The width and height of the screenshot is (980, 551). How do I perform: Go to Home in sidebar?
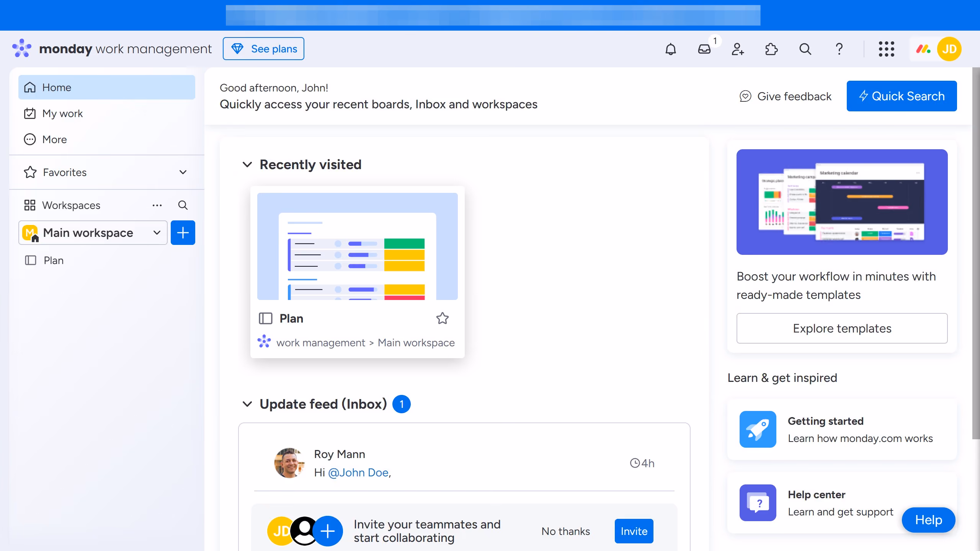coord(107,87)
